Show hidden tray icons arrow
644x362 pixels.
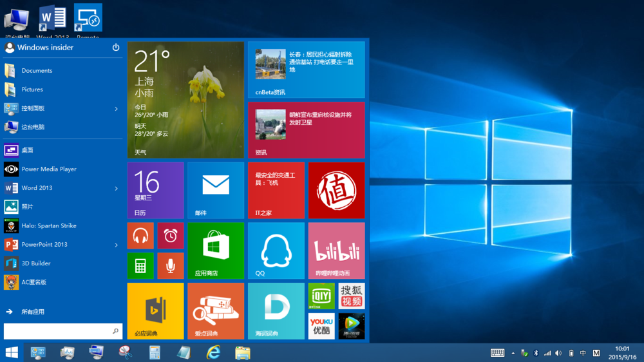click(x=513, y=353)
